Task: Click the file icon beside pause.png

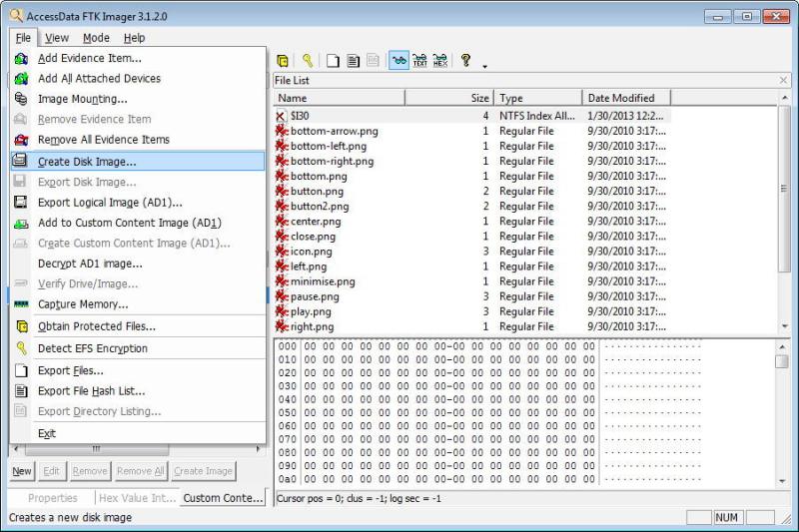Action: (282, 296)
